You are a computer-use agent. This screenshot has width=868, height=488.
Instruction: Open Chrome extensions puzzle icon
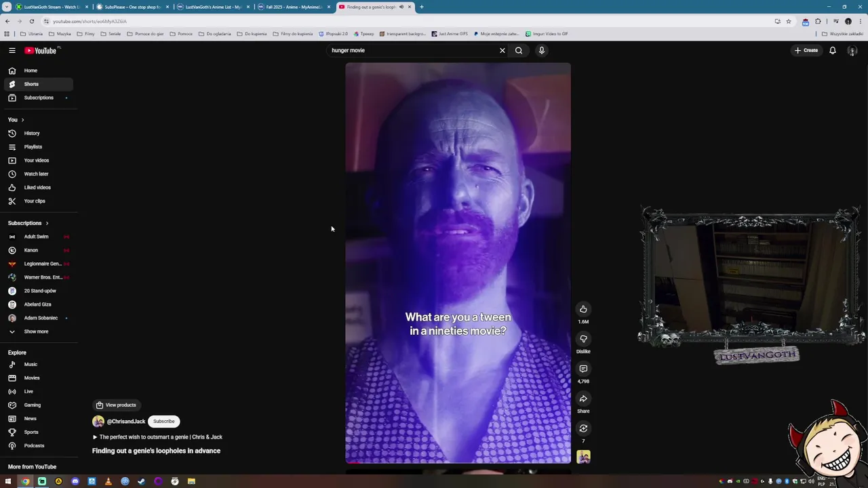pos(818,21)
